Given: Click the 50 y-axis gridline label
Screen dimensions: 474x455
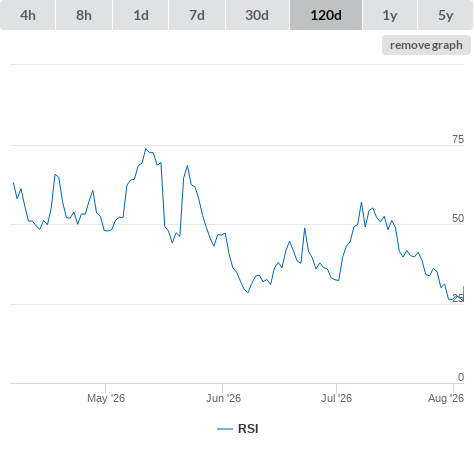Looking at the screenshot, I should tap(458, 218).
